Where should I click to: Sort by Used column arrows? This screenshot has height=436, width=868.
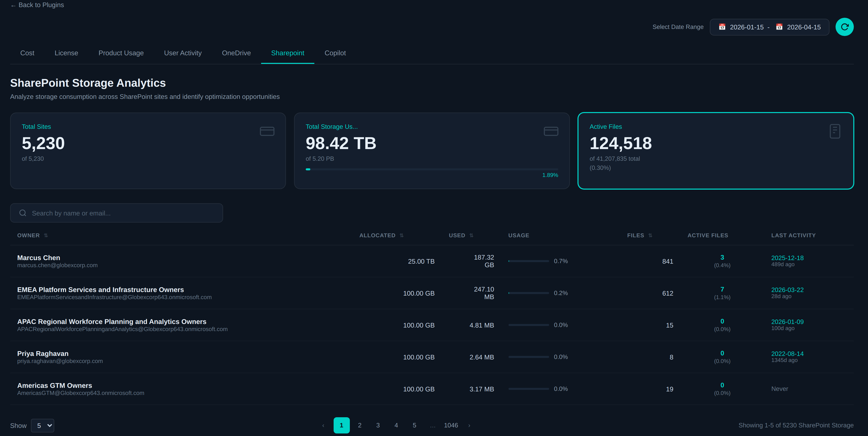472,235
